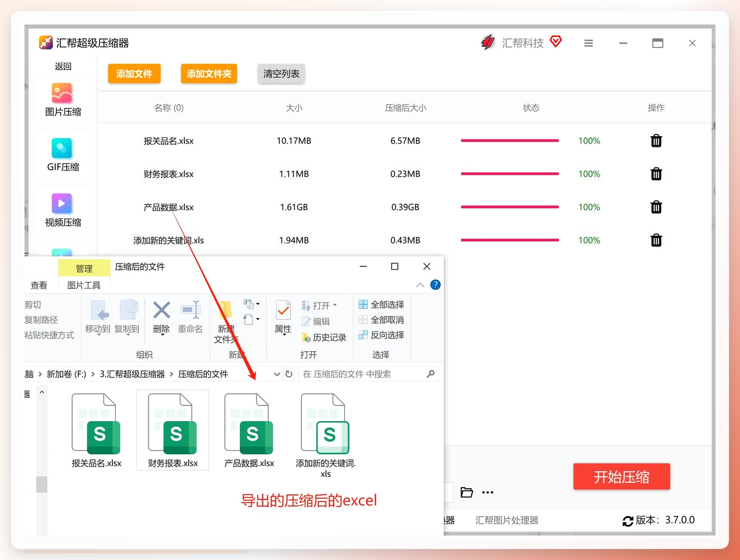Viewport: 740px width, 560px height.
Task: Expand the new item dropdown in ribbon
Action: click(251, 304)
